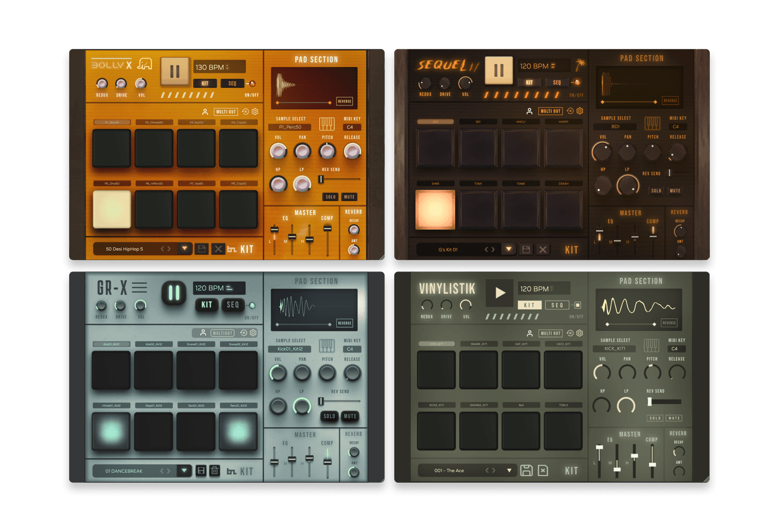779x532 pixels.
Task: Open the 01 DANCEBREAK preset dropdown on GR-X
Action: (x=184, y=470)
